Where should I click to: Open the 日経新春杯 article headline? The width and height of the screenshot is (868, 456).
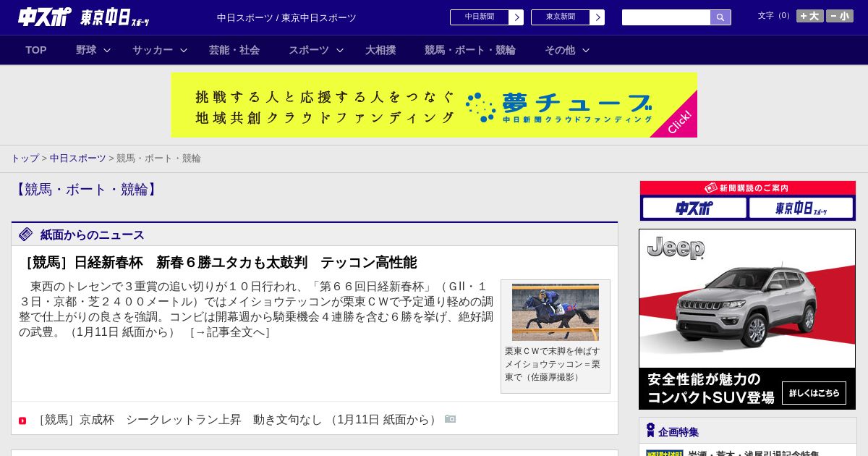pos(218,262)
